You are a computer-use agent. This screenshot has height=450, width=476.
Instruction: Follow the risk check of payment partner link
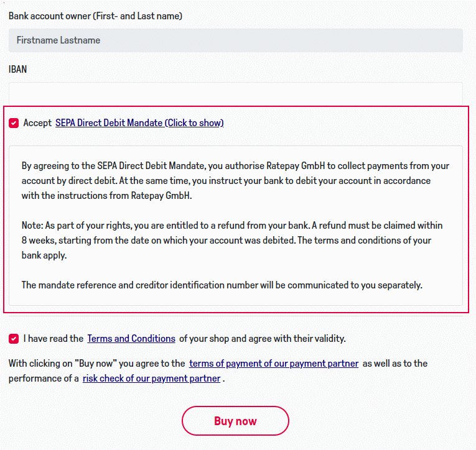click(151, 378)
